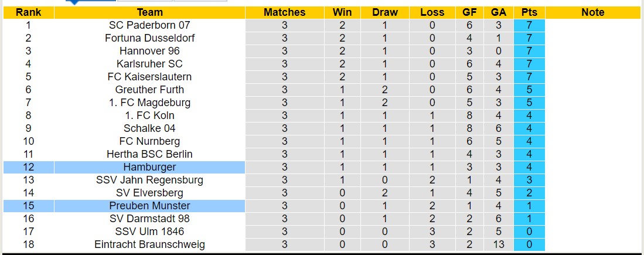Click Greuther Furth points value
The height and width of the screenshot is (255, 644).
529,90
